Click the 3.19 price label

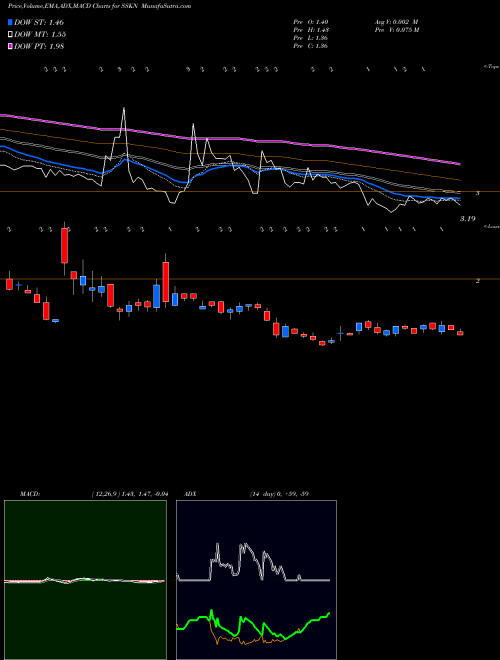click(467, 218)
